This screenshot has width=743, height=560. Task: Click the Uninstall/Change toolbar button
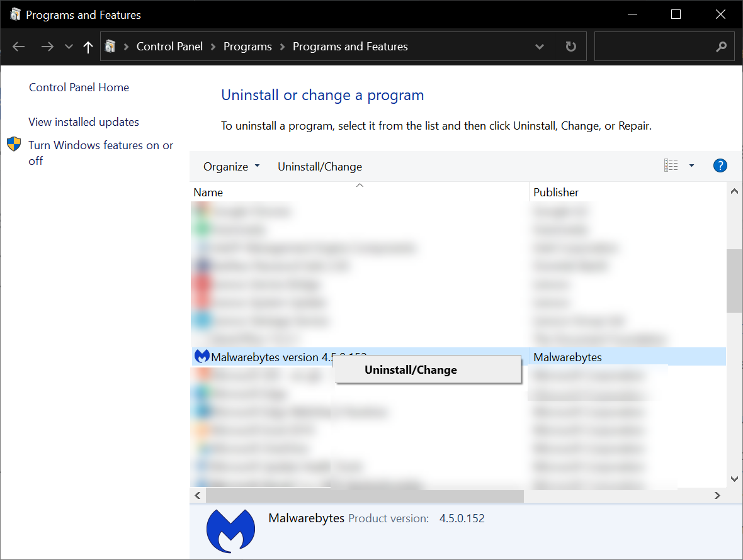[x=319, y=166]
